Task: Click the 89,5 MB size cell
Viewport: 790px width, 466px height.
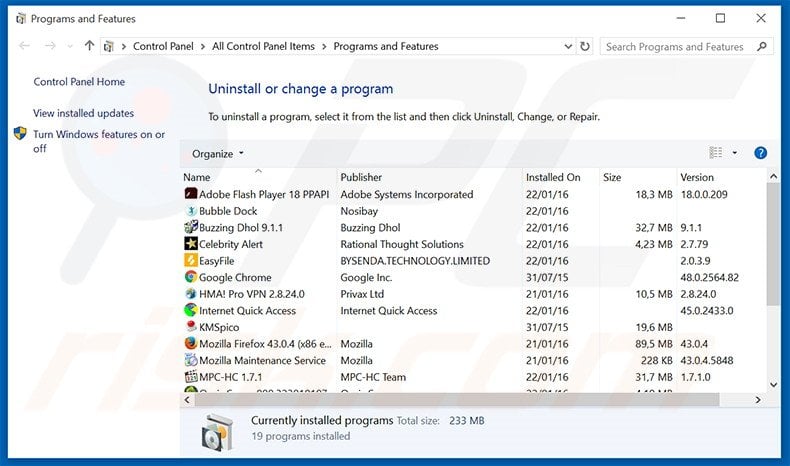Action: coord(653,344)
